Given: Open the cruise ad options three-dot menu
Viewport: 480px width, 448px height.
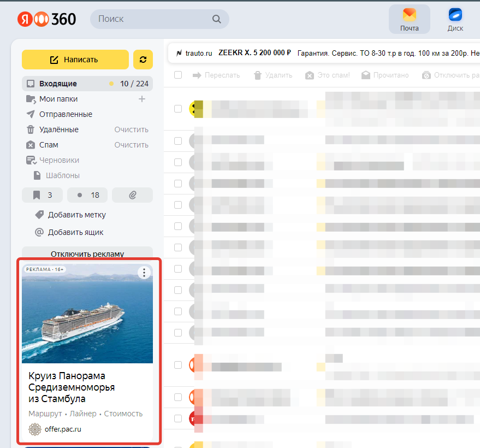Looking at the screenshot, I should click(144, 273).
